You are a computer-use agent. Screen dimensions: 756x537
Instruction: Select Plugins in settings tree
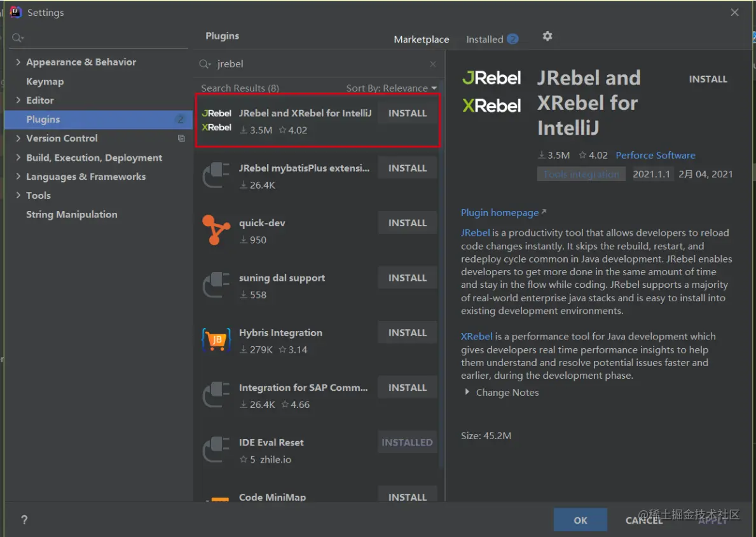99,119
